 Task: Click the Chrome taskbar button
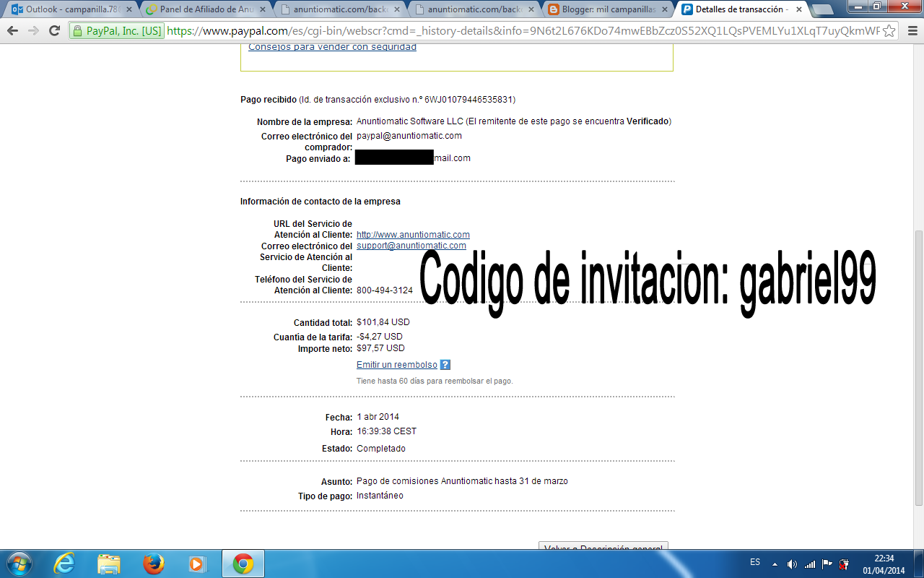pos(243,564)
